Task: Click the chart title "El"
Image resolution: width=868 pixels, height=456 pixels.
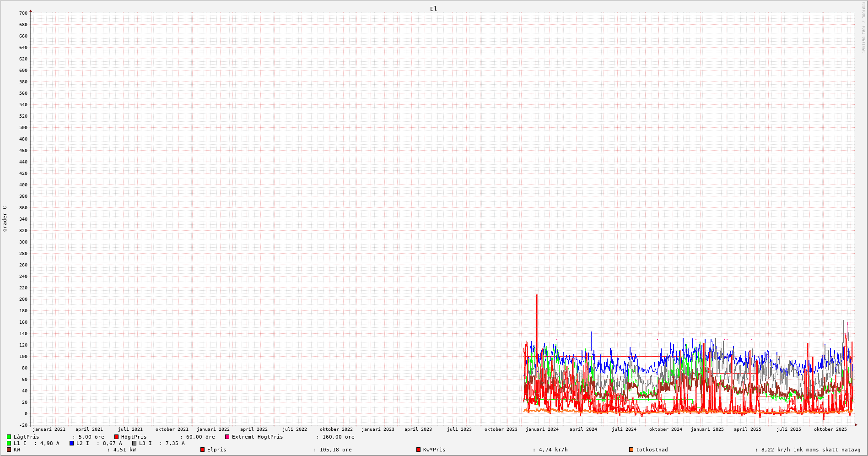Action: point(433,9)
